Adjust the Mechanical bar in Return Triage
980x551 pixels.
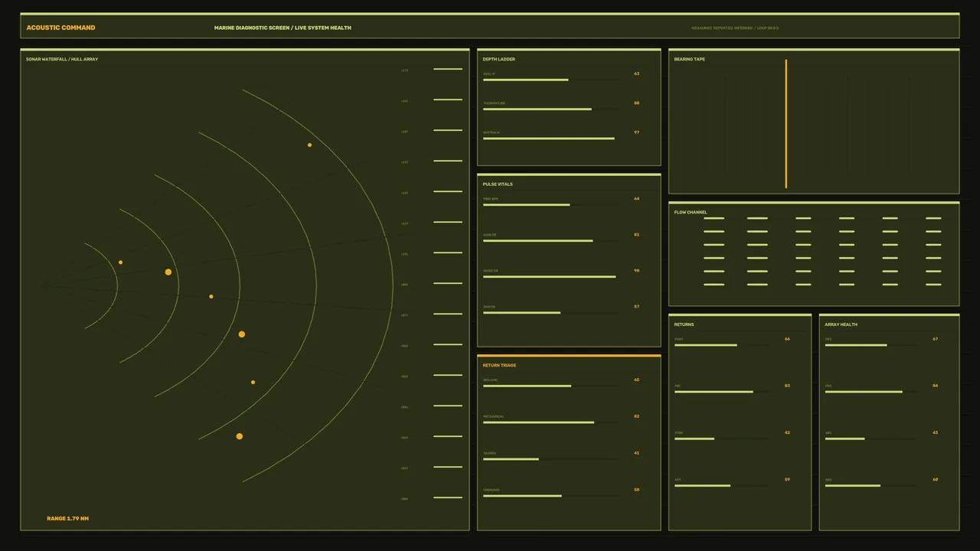(550, 422)
